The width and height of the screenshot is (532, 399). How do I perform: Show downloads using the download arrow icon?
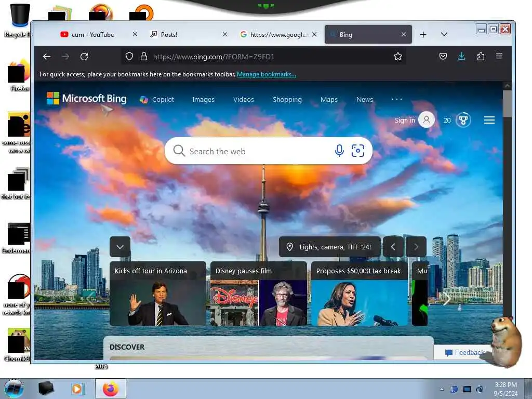(461, 56)
